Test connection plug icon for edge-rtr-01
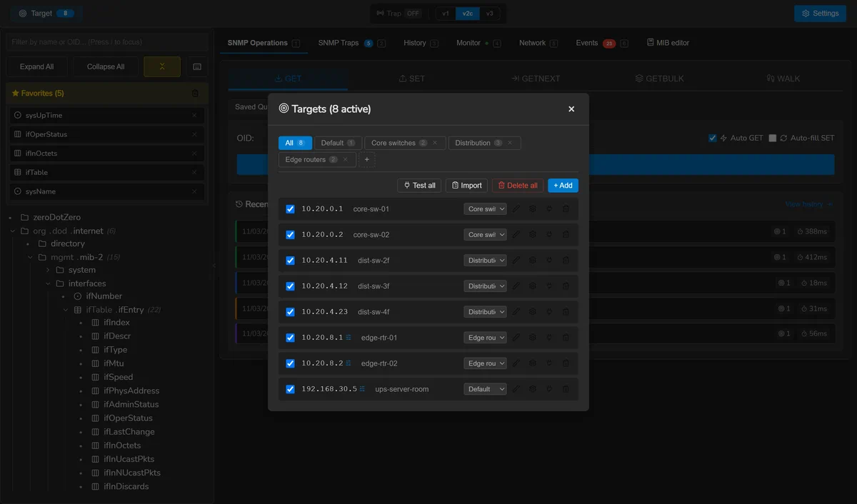The width and height of the screenshot is (857, 504). (x=549, y=338)
